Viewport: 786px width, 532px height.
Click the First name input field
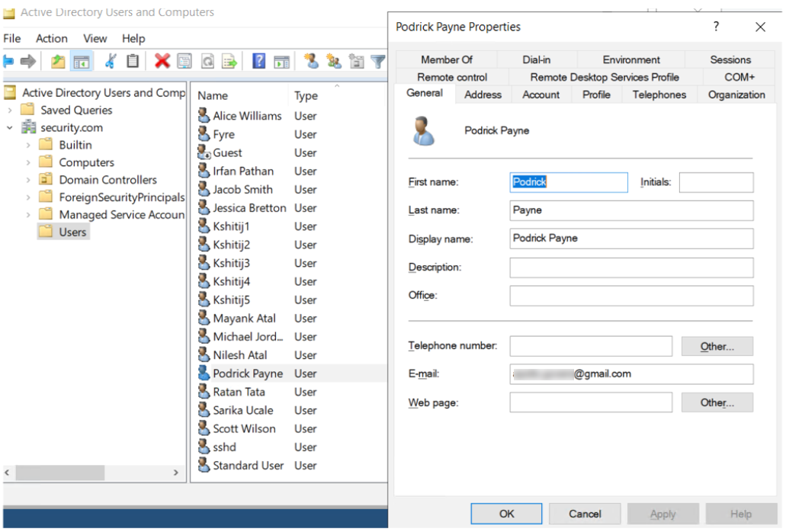click(x=569, y=182)
